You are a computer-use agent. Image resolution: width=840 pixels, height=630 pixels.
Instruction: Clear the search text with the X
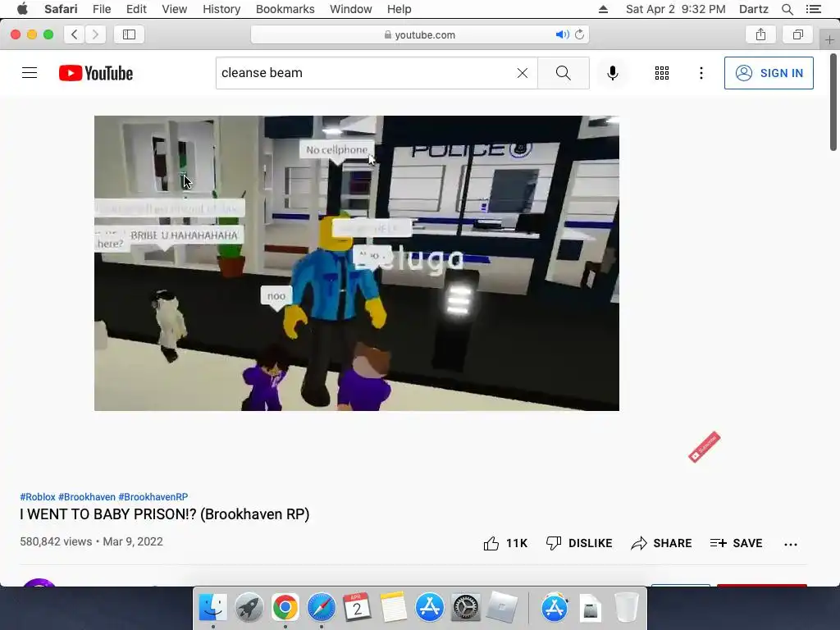pyautogui.click(x=523, y=73)
